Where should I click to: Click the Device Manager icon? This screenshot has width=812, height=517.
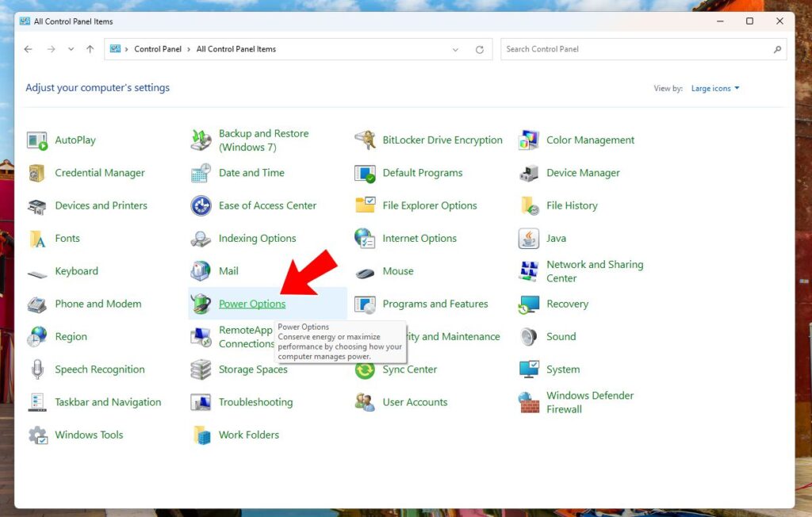click(529, 173)
